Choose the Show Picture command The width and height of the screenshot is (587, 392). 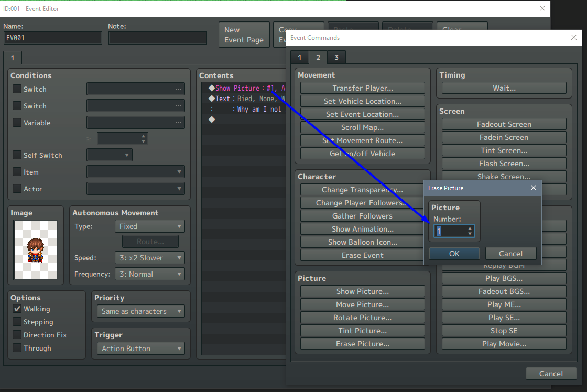[362, 291]
